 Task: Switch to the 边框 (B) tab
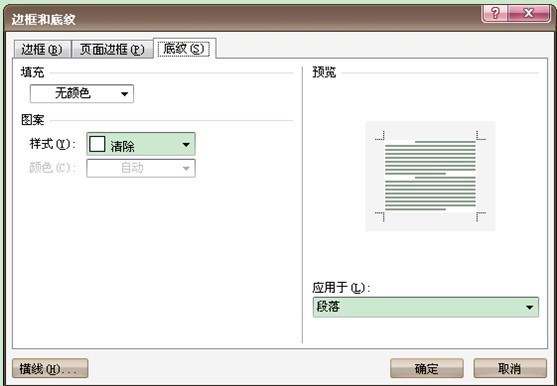click(42, 49)
